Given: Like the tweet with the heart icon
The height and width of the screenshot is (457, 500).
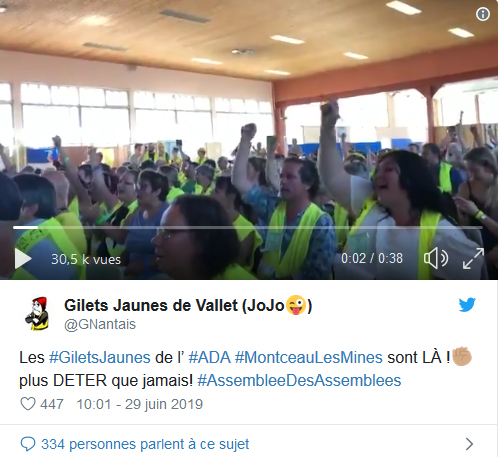Looking at the screenshot, I should [x=28, y=404].
